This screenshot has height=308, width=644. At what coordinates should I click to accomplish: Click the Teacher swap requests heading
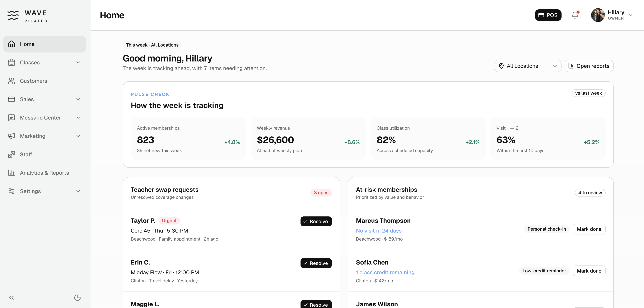coord(165,190)
